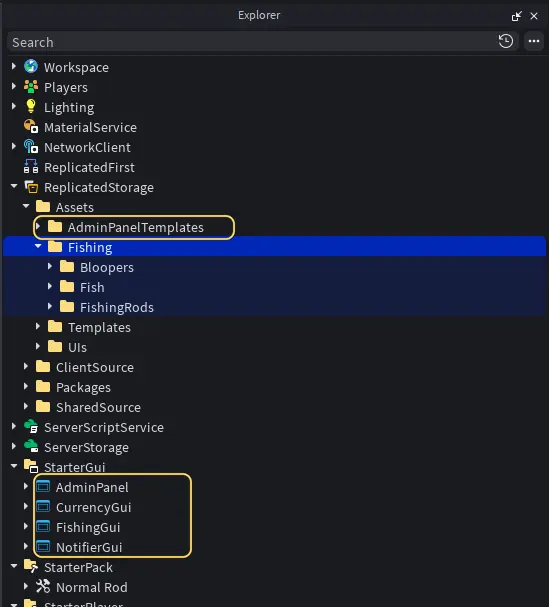Image resolution: width=549 pixels, height=607 pixels.
Task: Select the Workspace label
Action: (x=76, y=67)
